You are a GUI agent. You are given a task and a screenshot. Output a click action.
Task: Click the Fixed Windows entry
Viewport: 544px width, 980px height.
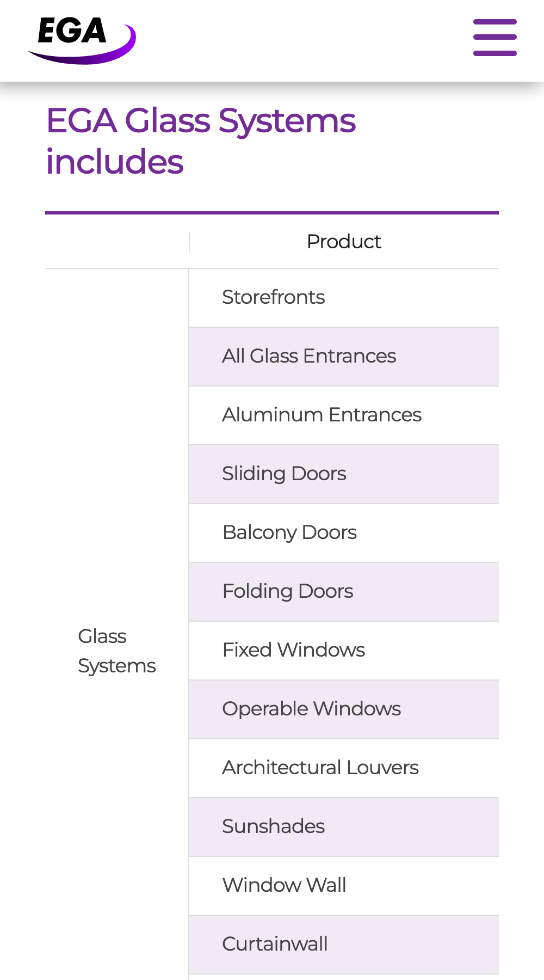pyautogui.click(x=344, y=651)
